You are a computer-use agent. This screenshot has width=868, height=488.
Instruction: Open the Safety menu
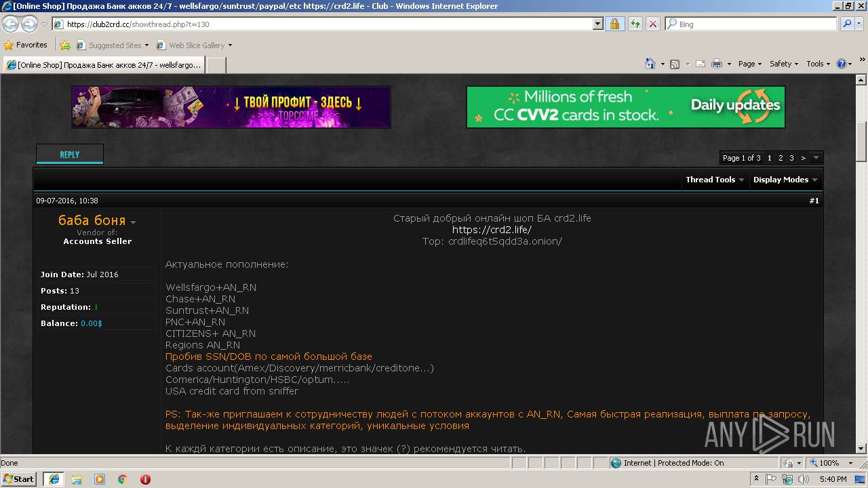[785, 64]
